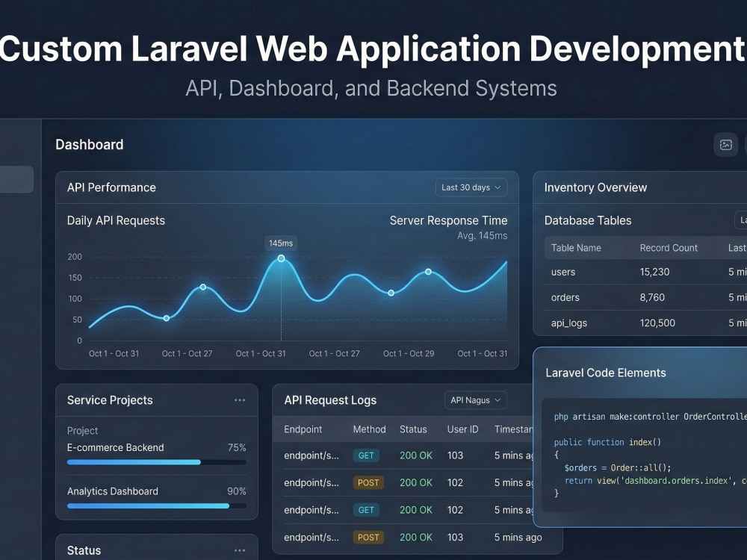Click POST badge in last log row

point(368,537)
